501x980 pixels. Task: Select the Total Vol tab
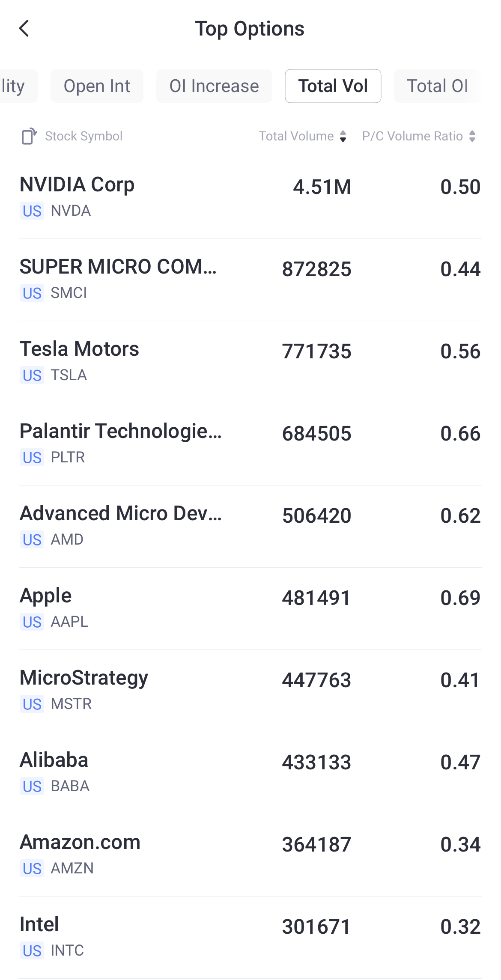(333, 86)
